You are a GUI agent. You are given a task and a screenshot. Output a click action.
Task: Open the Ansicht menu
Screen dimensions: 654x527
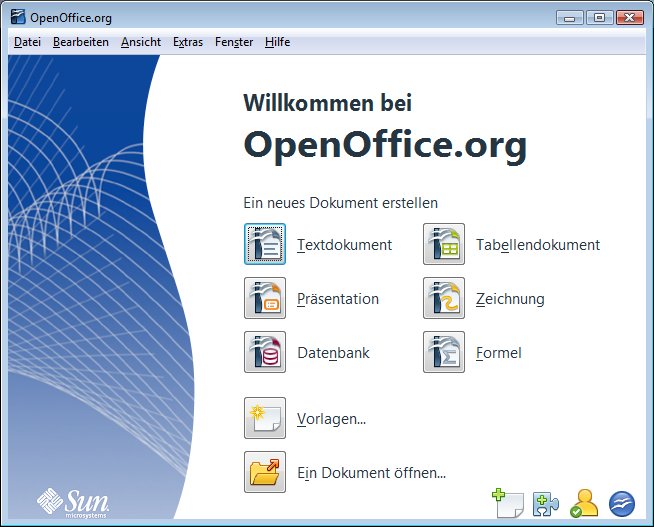(141, 42)
